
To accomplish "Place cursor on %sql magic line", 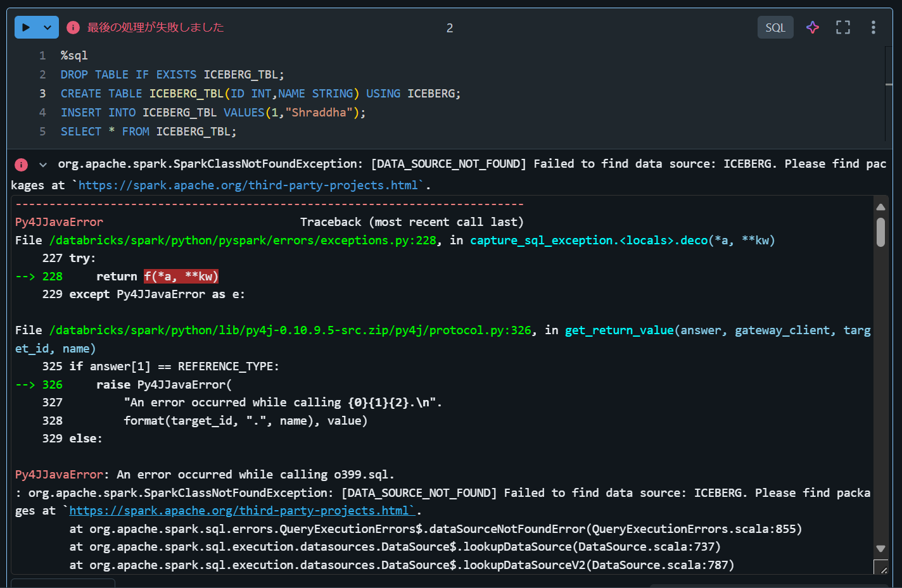I will point(74,56).
